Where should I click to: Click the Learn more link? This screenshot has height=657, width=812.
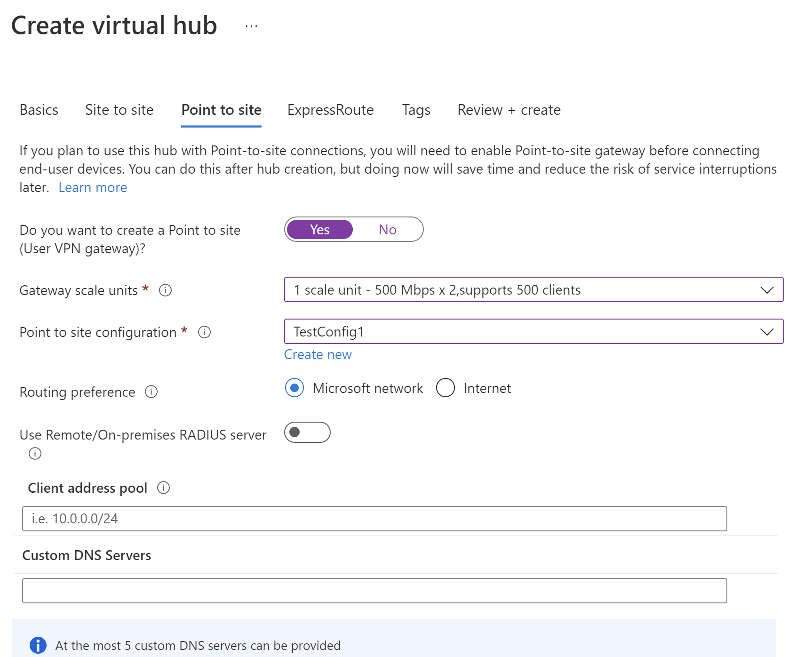pos(93,187)
